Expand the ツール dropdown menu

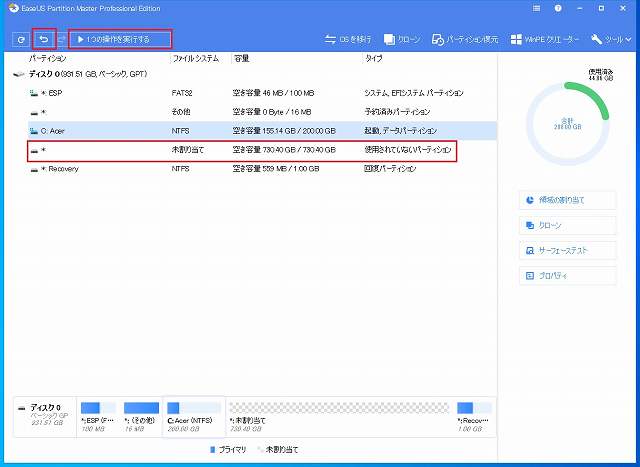[611, 40]
